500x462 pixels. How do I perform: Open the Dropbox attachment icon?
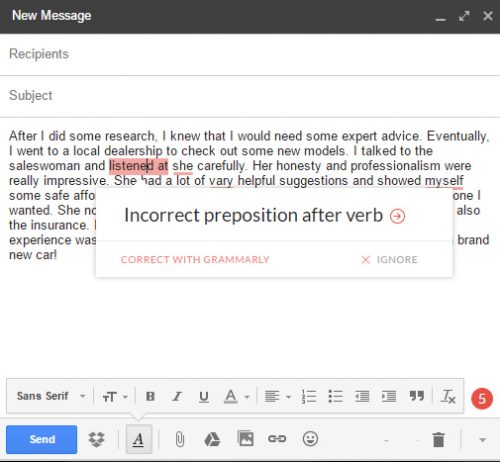pos(97,439)
